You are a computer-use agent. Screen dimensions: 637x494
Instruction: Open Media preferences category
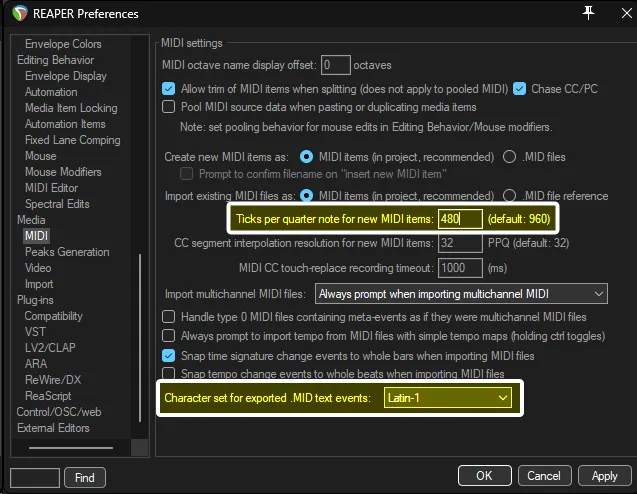click(31, 220)
